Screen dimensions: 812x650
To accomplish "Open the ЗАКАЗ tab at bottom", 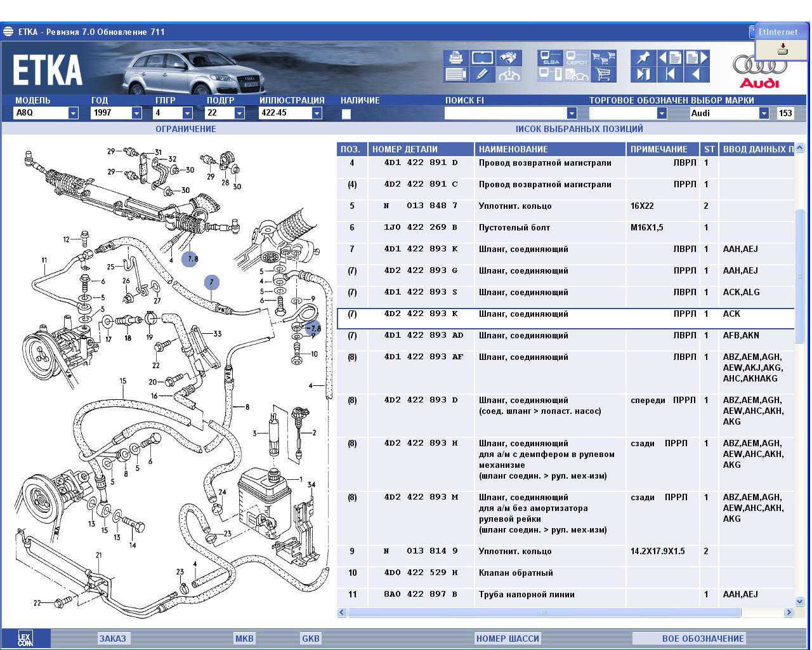I will pos(112,639).
